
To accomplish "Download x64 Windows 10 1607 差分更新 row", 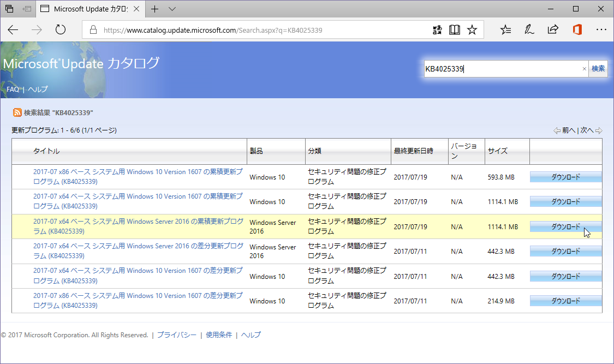I will pyautogui.click(x=566, y=276).
